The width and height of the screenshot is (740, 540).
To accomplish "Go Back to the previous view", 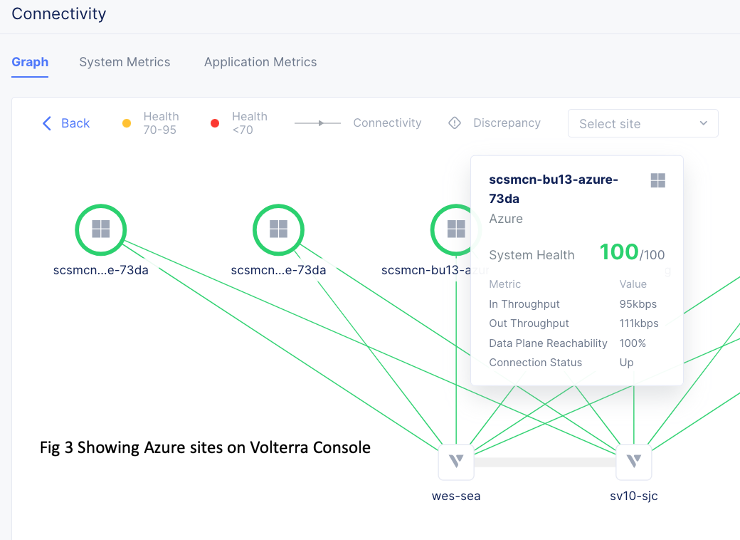I will 75,123.
